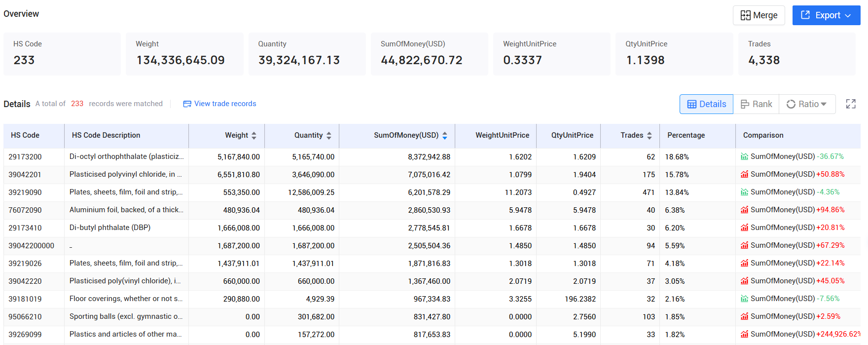The height and width of the screenshot is (345, 868).
Task: Click increase chart icon for row 39042220
Action: 745,281
